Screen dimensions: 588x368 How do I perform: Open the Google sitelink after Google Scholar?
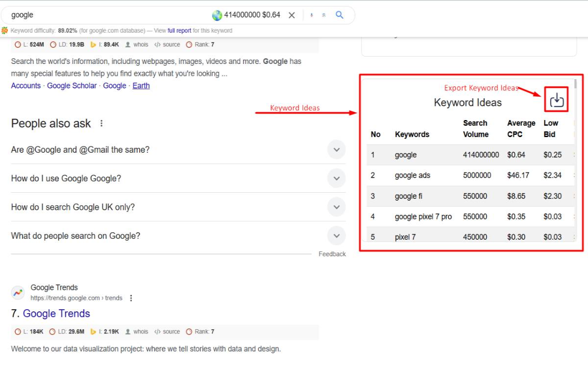[114, 86]
